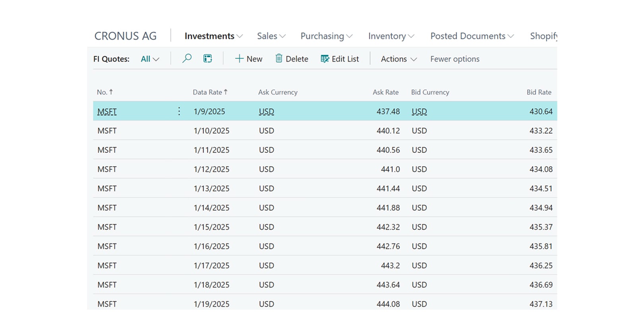This screenshot has height=334, width=644.
Task: Expand Posted Documents menu
Action: pos(472,36)
